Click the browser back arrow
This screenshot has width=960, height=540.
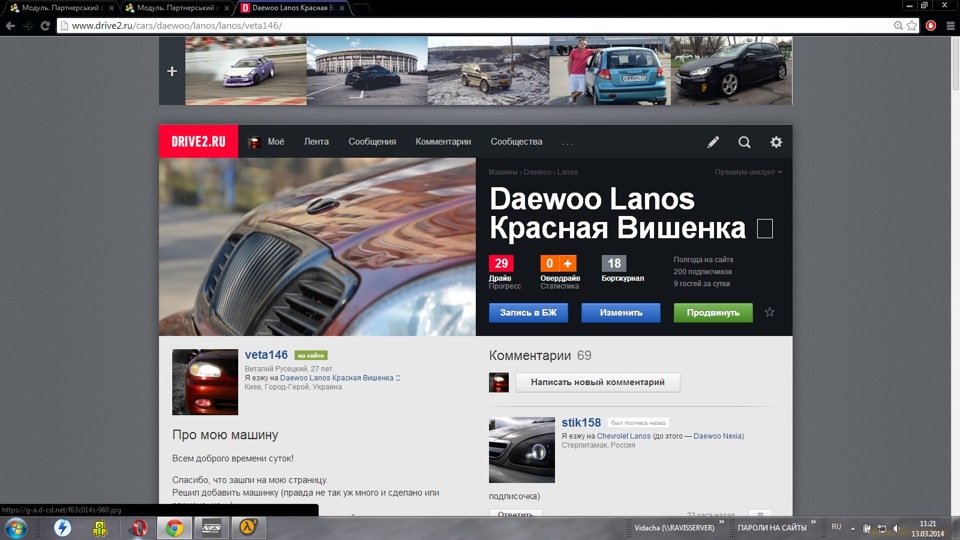(x=10, y=26)
